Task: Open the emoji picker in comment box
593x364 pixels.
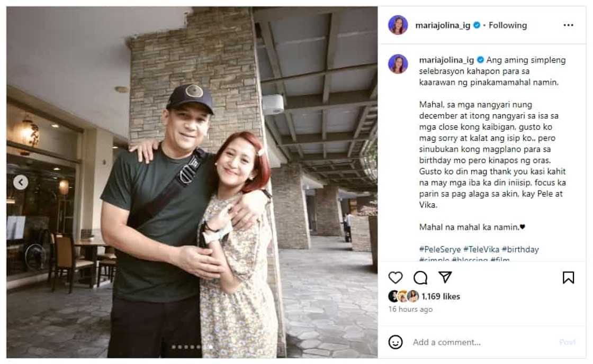Action: [x=396, y=342]
